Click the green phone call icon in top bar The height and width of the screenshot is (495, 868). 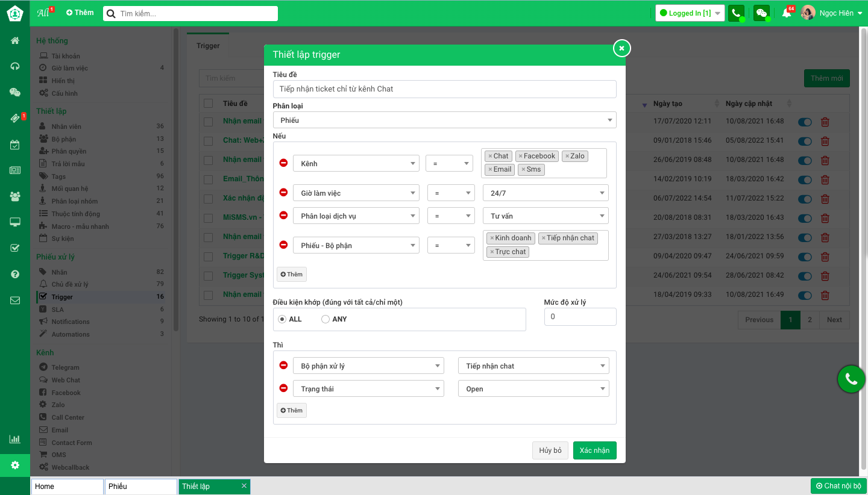pos(735,13)
